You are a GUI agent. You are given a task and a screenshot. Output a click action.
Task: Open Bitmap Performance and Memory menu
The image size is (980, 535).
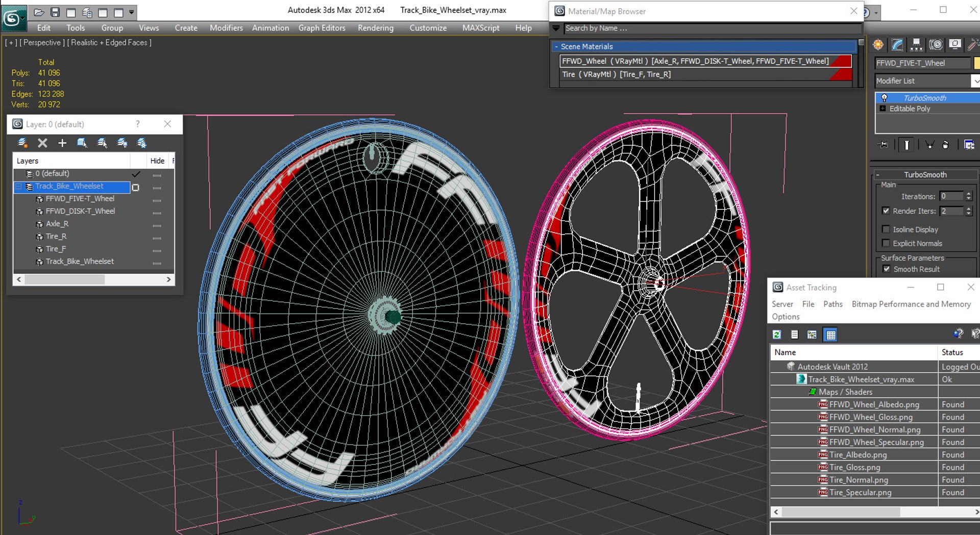point(911,304)
